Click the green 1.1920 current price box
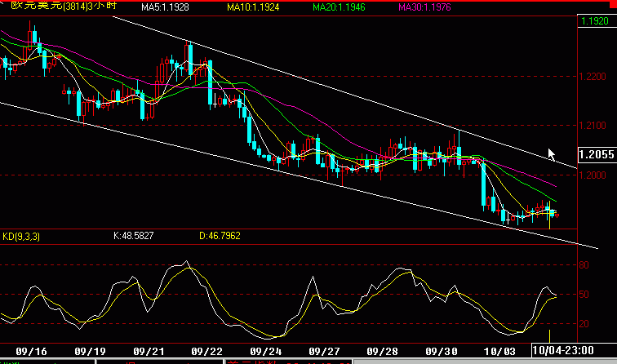 (595, 21)
